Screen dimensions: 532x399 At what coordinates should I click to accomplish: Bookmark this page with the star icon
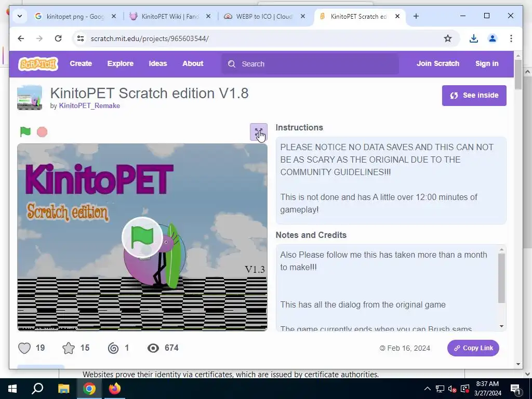tap(448, 38)
